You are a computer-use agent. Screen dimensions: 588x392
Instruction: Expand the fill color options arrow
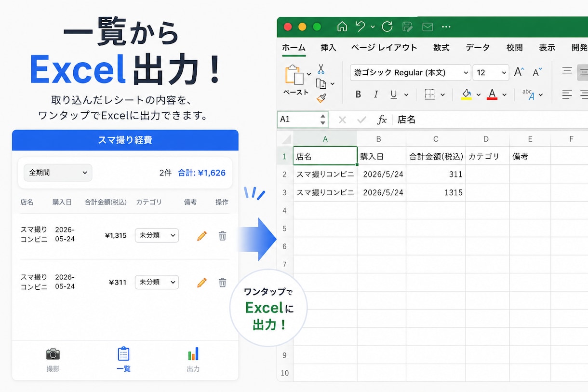point(478,95)
